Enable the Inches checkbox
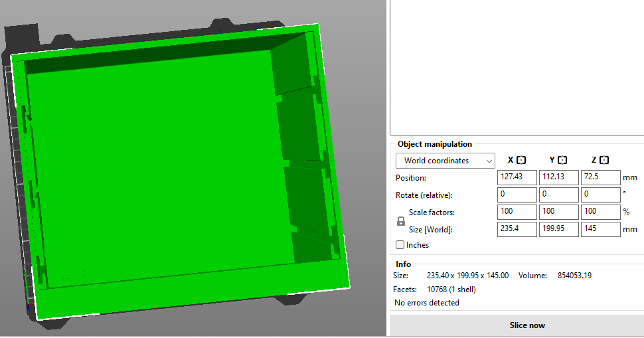Image resolution: width=644 pixels, height=338 pixels. click(400, 245)
